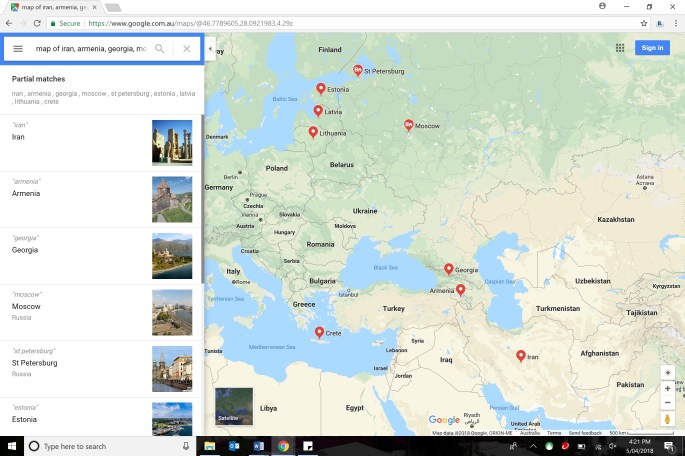Open the Windows notification center

click(x=668, y=446)
